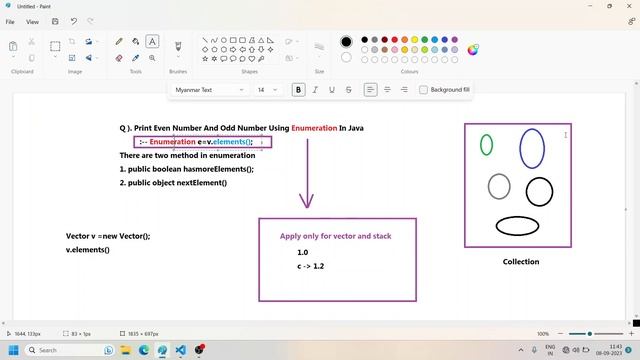The height and width of the screenshot is (360, 640).
Task: Click the Paste clipboard icon
Action: (x=13, y=46)
